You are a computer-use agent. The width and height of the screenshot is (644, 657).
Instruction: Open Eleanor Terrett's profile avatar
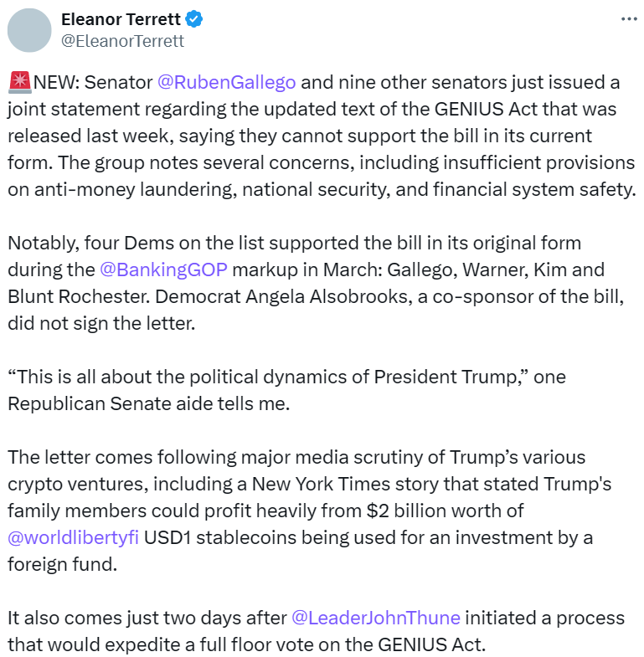tap(29, 32)
